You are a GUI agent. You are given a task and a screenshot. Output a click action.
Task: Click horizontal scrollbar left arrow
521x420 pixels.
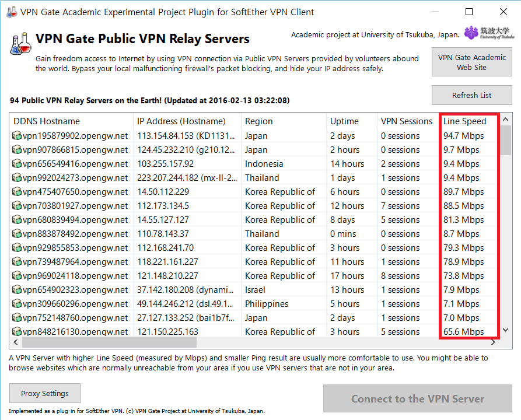(15, 342)
